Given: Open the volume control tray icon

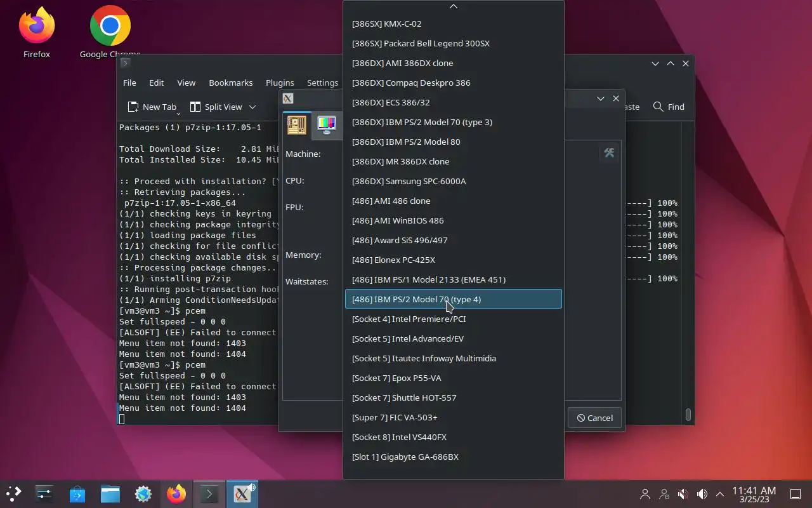Looking at the screenshot, I should pos(702,494).
